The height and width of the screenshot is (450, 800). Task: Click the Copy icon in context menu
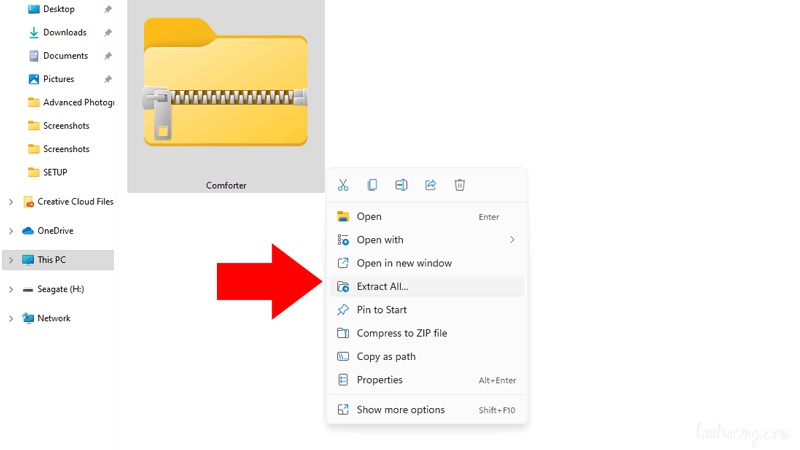coord(372,185)
